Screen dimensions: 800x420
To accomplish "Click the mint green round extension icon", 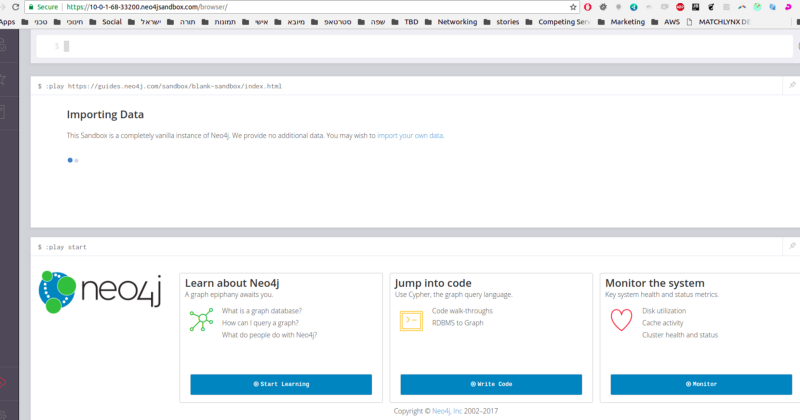I will 757,7.
